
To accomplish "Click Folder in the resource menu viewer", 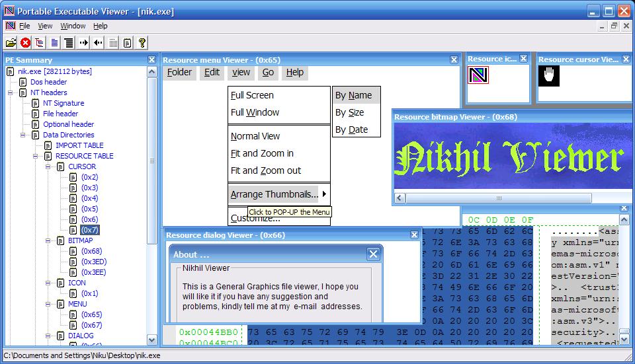I will point(179,73).
